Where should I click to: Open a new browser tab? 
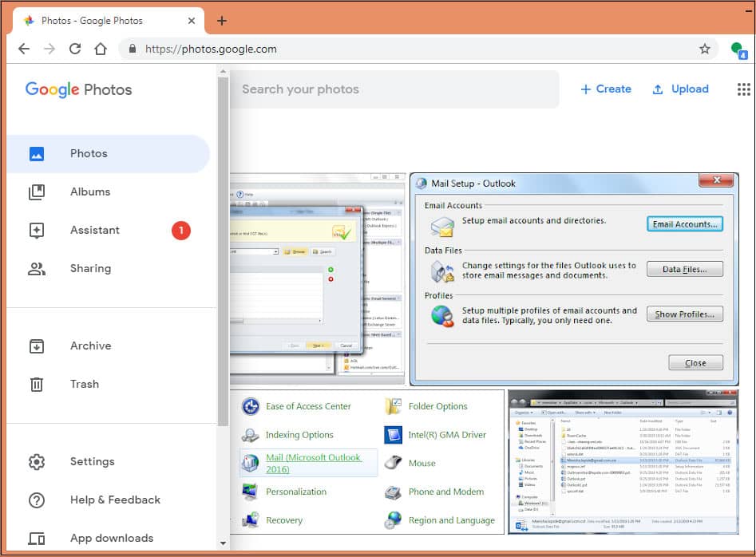point(222,21)
